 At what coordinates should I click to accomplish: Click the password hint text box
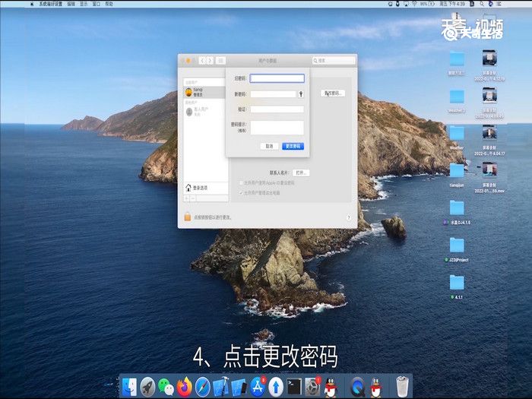[277, 128]
